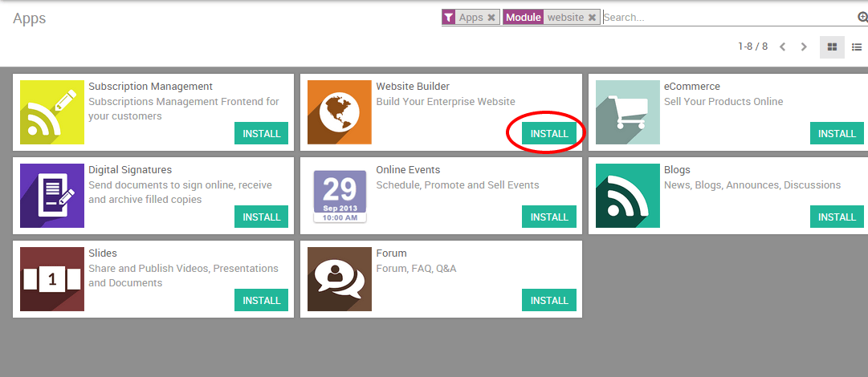Screen dimensions: 868x377
Task: Click the Slides app icon
Action: point(52,279)
